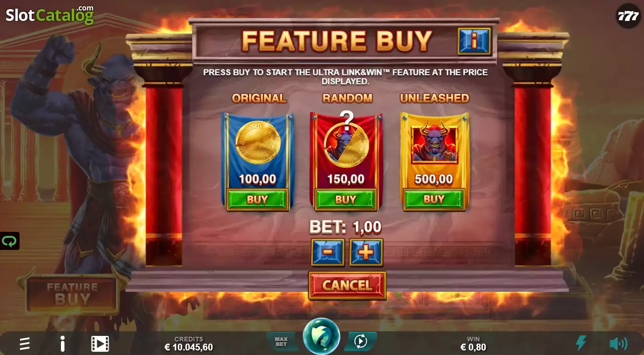Toggle the green loop icon on left edge
This screenshot has height=355, width=644.
tap(9, 241)
